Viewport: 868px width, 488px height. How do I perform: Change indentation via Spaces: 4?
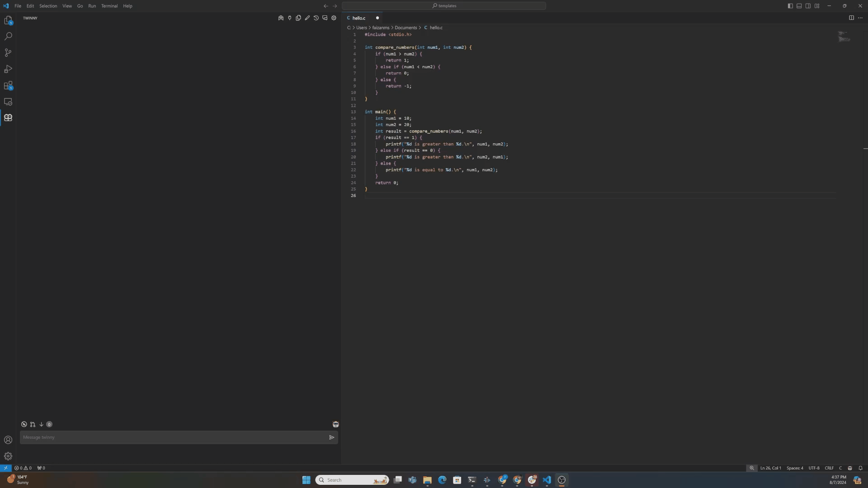(x=795, y=468)
